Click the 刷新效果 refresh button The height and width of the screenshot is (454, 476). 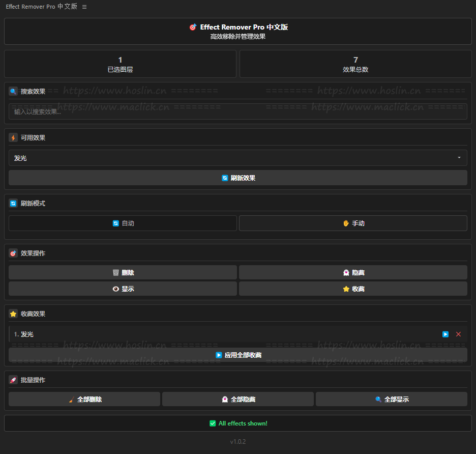click(x=237, y=178)
